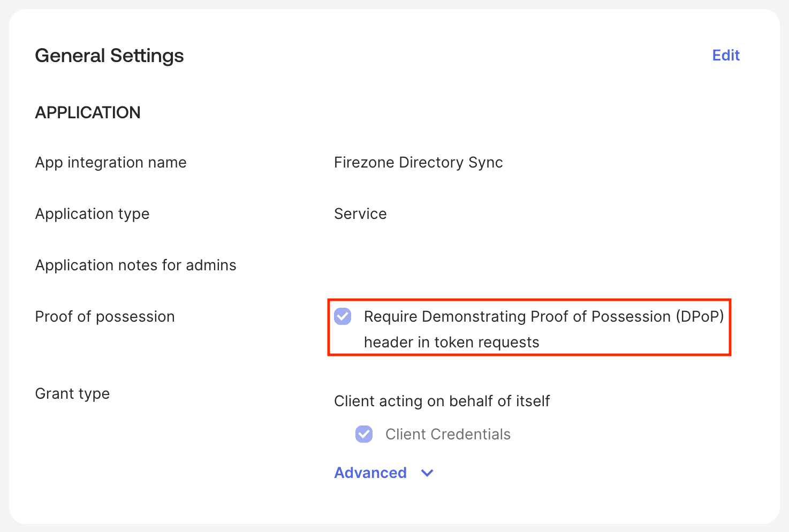Click the Edit link for General Settings

726,55
